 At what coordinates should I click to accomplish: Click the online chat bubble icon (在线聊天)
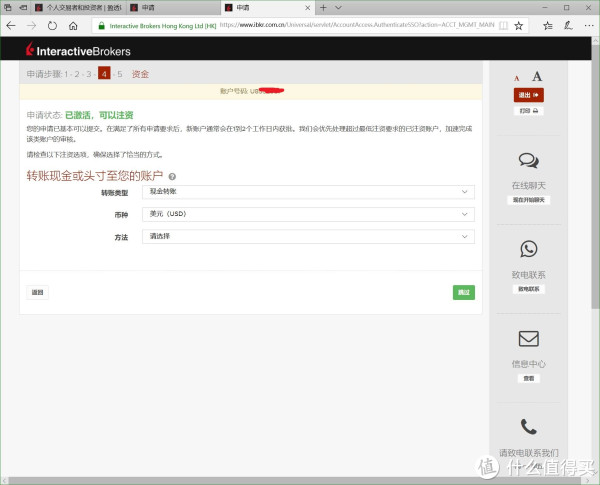tap(529, 160)
